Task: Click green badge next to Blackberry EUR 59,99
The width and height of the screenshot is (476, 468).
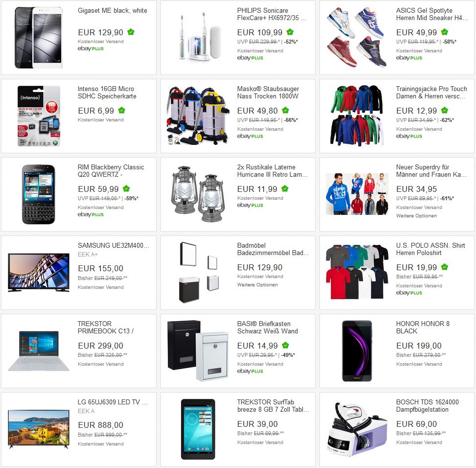Action: 126,188
